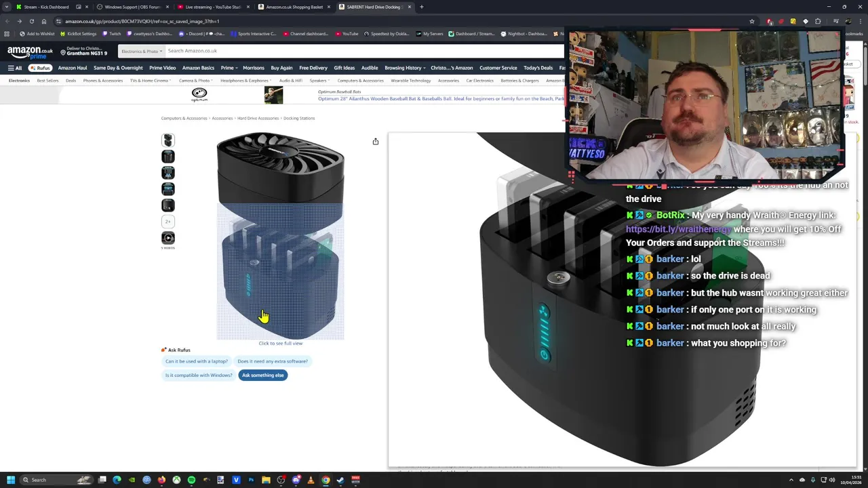The height and width of the screenshot is (488, 868).
Task: Open Prime Video nav link
Action: click(x=162, y=68)
